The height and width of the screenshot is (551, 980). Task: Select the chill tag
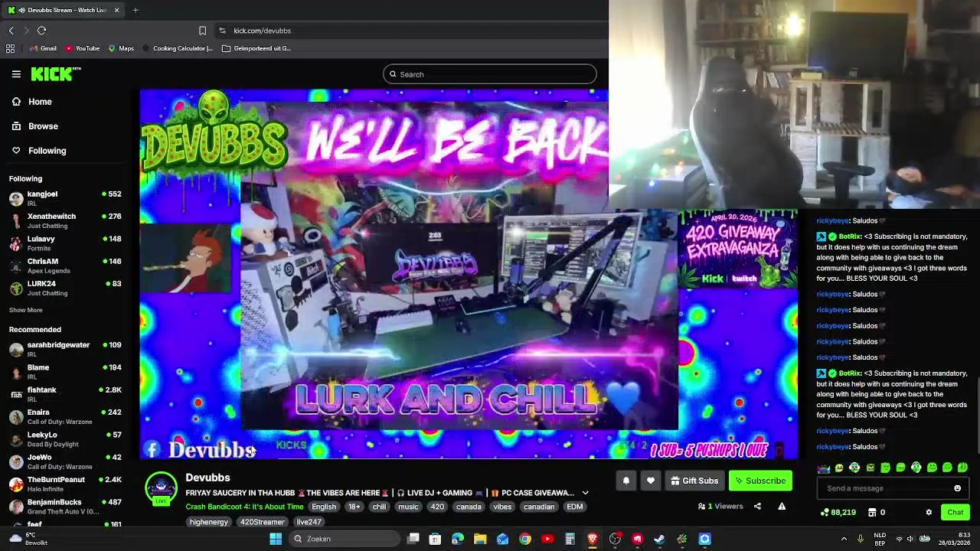[379, 507]
